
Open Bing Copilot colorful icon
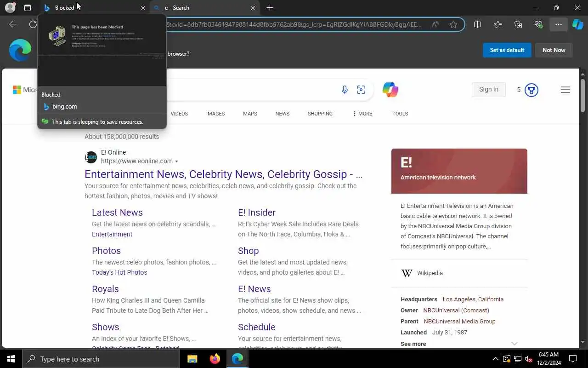pos(390,90)
